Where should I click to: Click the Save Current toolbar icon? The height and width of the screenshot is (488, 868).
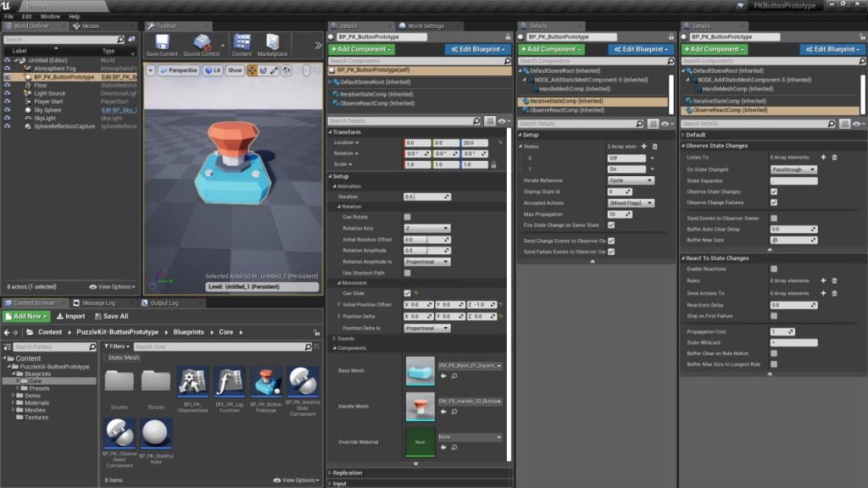coord(162,44)
